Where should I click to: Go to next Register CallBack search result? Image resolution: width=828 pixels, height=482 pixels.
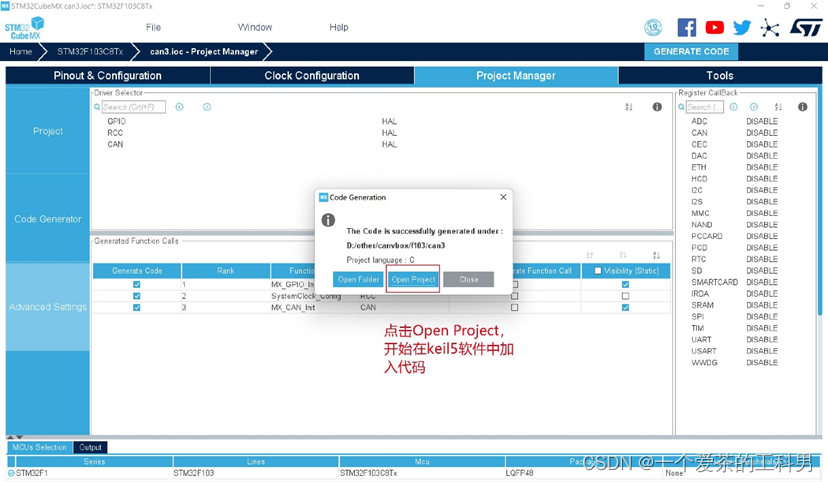(754, 107)
